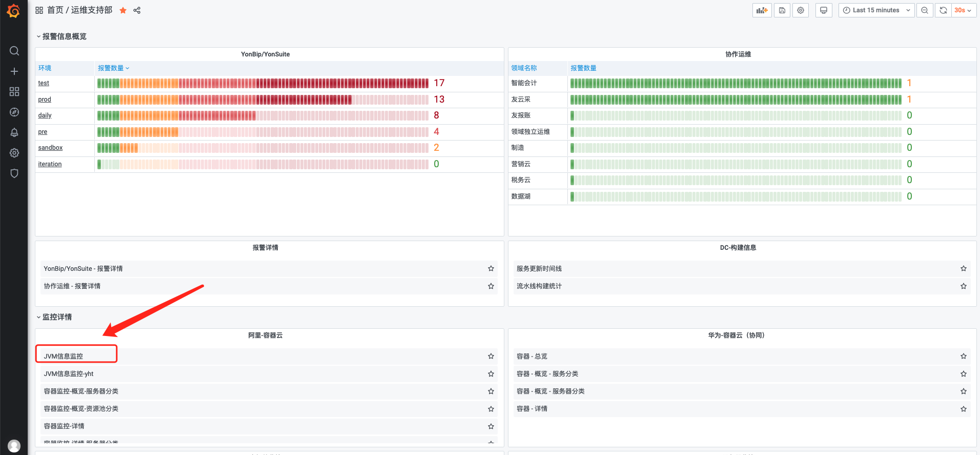Star the 容器监控-概览-资源池分类 entry
This screenshot has height=455, width=980.
coord(491,409)
